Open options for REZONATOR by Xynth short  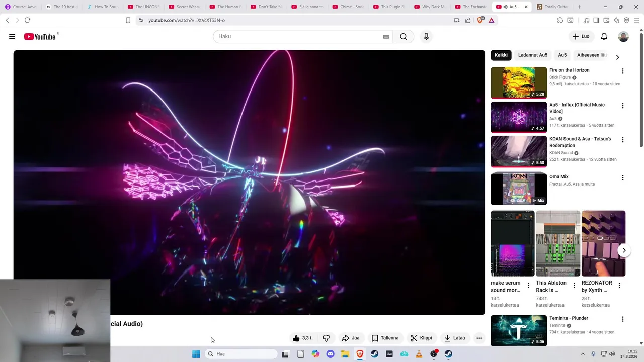(619, 285)
